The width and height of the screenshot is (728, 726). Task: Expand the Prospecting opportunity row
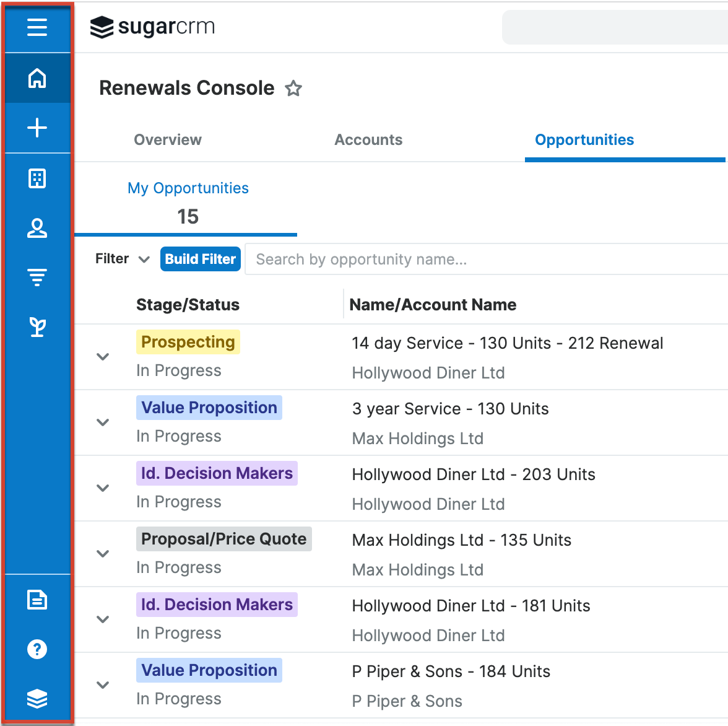[x=103, y=357]
